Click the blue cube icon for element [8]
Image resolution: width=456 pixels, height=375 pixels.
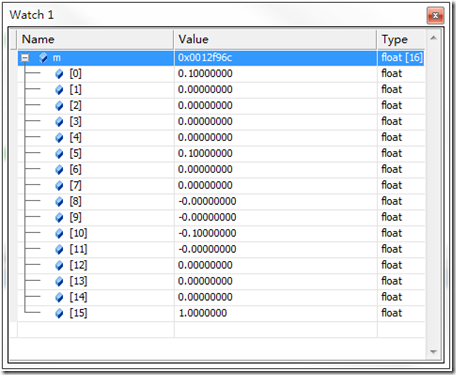59,202
